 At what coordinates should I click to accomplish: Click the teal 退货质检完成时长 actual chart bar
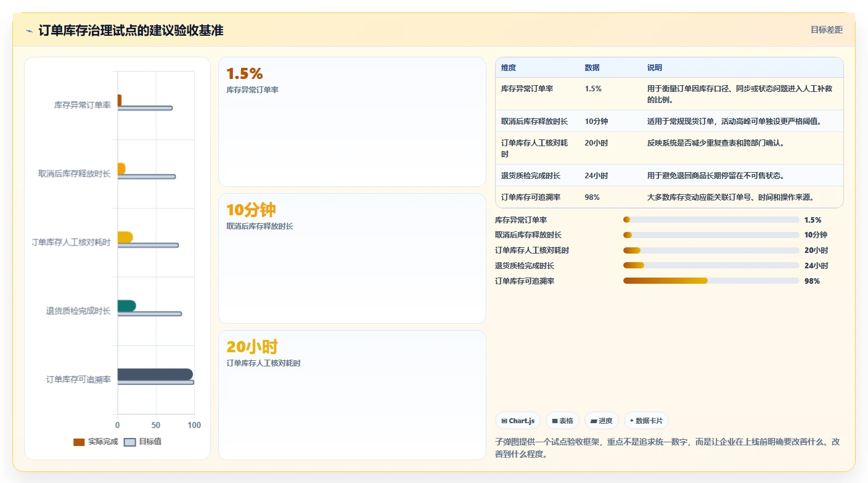point(126,306)
